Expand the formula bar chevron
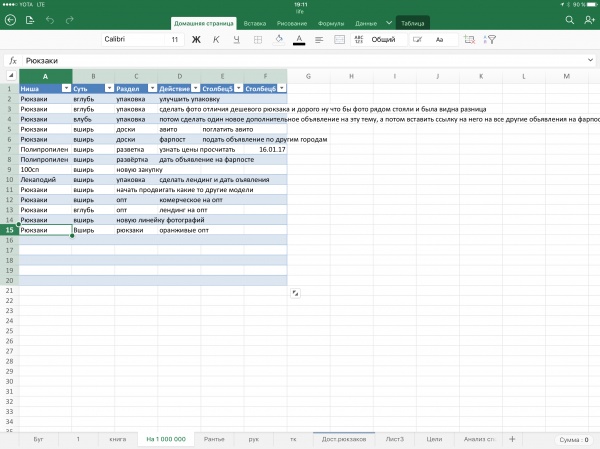Viewport: 600px width, 449px height. 590,60
